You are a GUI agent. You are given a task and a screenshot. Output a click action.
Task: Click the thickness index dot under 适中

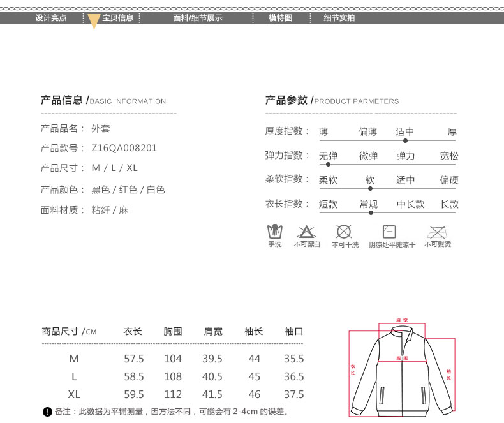405,140
